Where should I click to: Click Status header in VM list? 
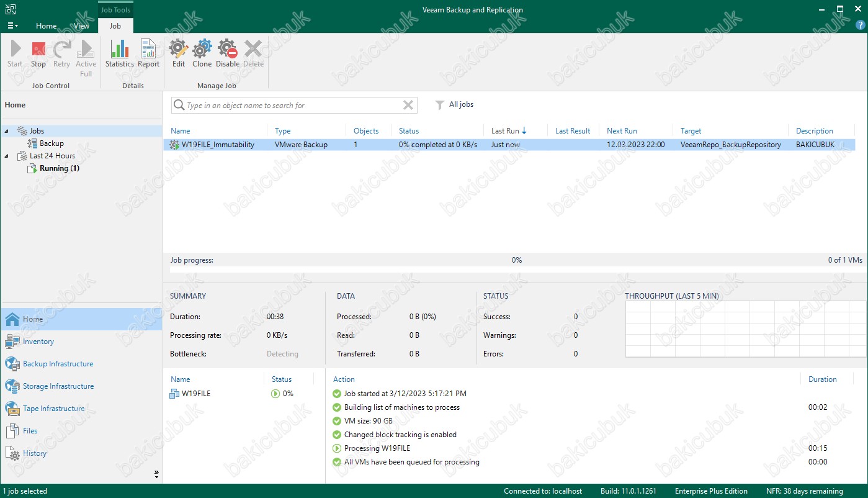point(281,379)
